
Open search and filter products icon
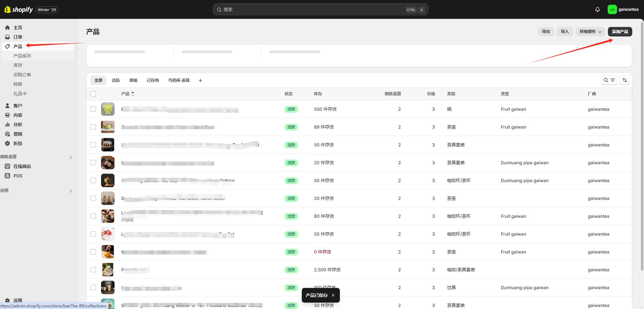(609, 80)
